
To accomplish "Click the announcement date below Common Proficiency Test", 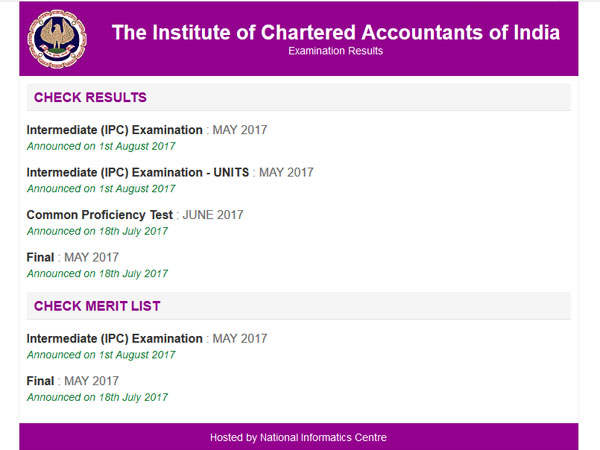I will point(97,231).
